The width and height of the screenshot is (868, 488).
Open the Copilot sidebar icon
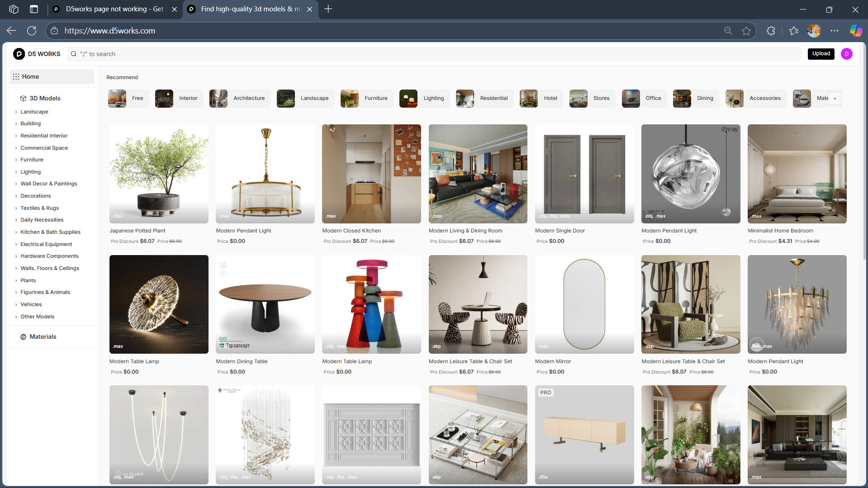click(855, 31)
